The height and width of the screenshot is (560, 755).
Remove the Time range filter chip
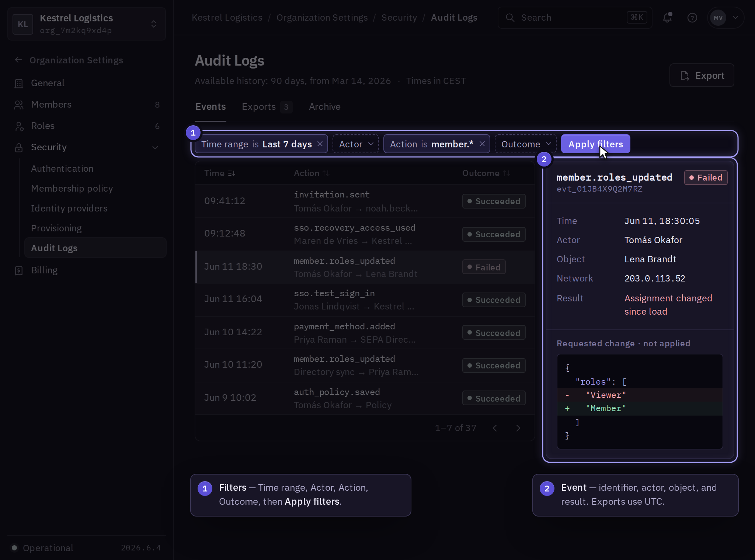(x=320, y=144)
